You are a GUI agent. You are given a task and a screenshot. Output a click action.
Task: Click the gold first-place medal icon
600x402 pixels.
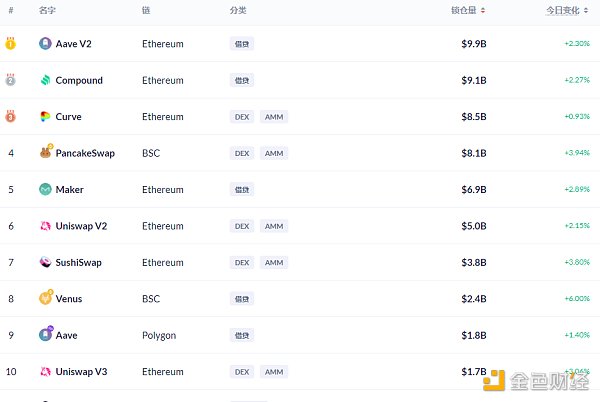pyautogui.click(x=11, y=43)
